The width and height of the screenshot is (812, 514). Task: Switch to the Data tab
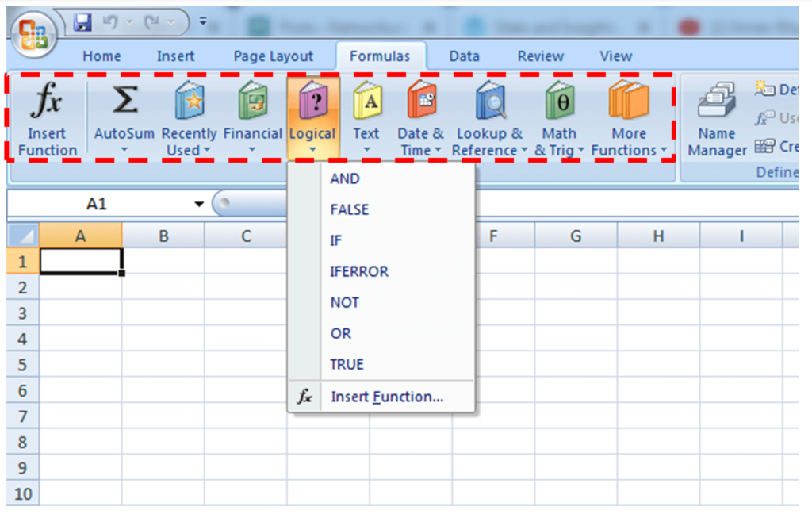(464, 56)
